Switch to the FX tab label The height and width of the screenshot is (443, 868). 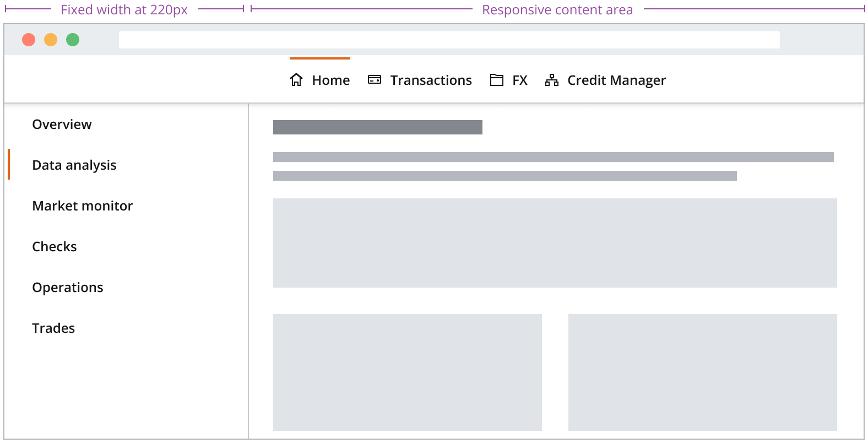[519, 80]
